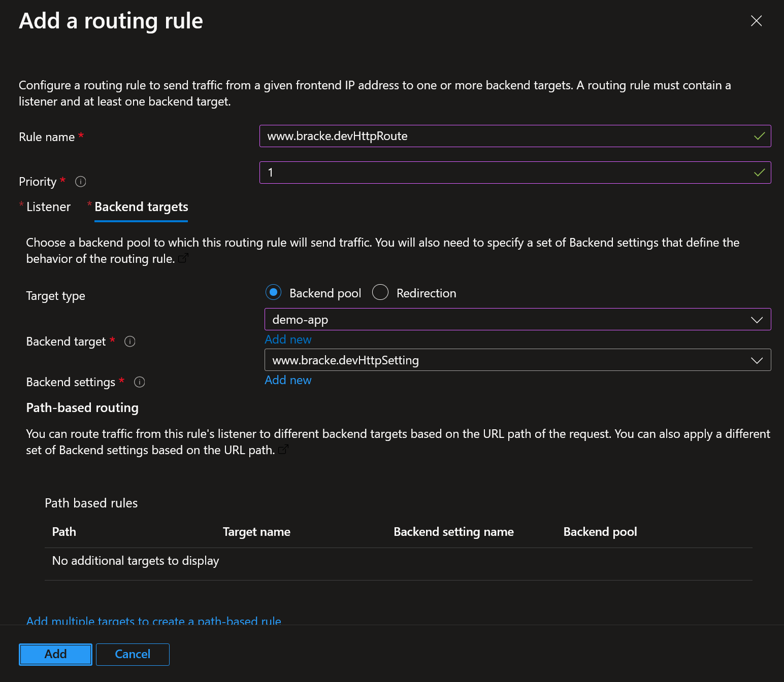Click into the Priority input field
The image size is (784, 682).
pos(508,173)
